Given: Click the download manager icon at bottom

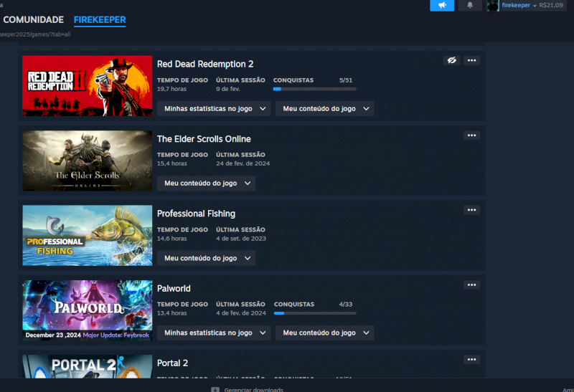Looking at the screenshot, I should click(x=215, y=389).
